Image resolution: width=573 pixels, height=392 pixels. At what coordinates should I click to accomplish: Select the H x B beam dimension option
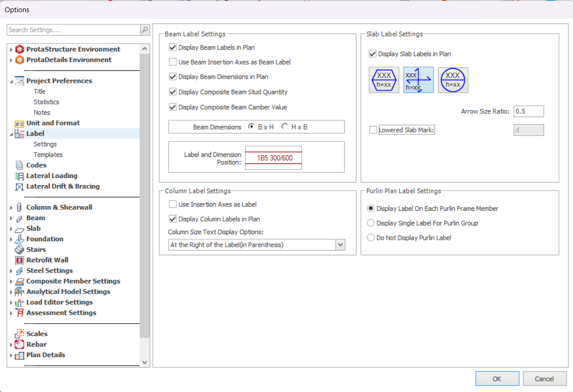point(285,127)
